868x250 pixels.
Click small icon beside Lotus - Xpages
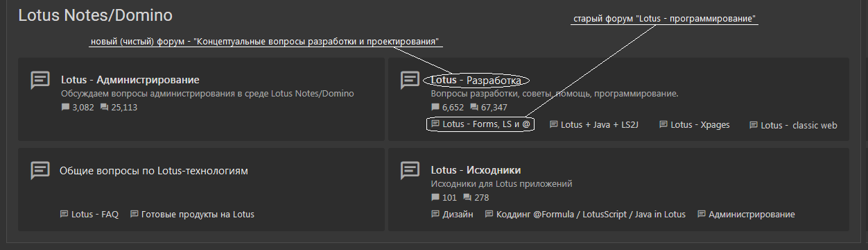click(663, 125)
